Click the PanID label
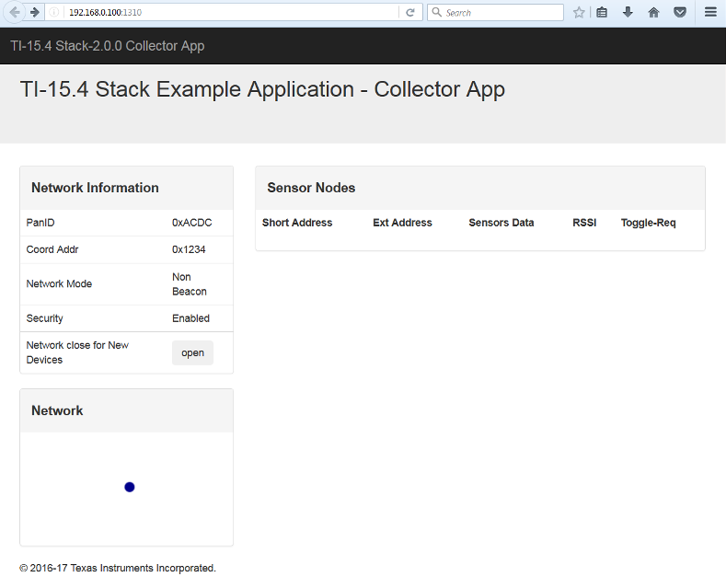726x588 pixels. point(40,223)
